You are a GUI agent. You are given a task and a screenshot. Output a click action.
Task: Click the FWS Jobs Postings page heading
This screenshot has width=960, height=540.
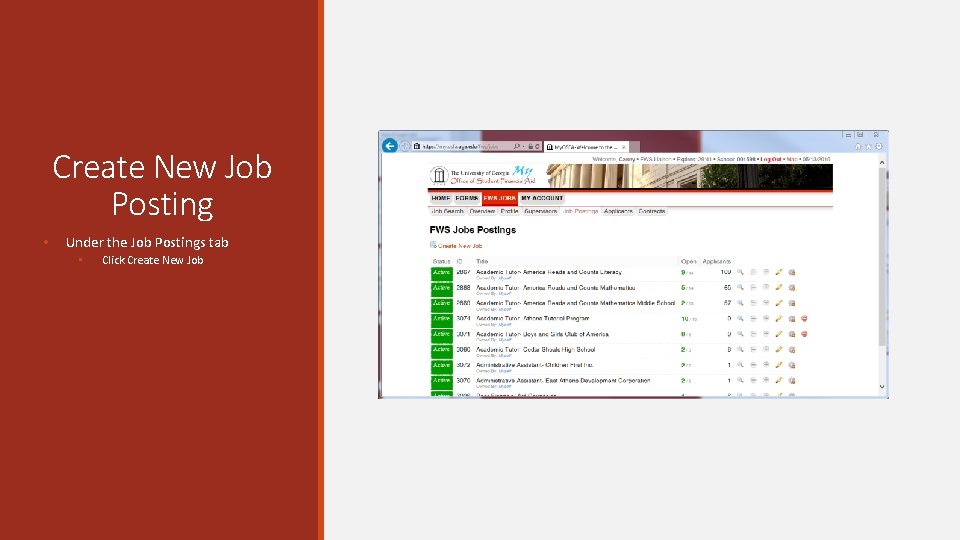click(473, 230)
